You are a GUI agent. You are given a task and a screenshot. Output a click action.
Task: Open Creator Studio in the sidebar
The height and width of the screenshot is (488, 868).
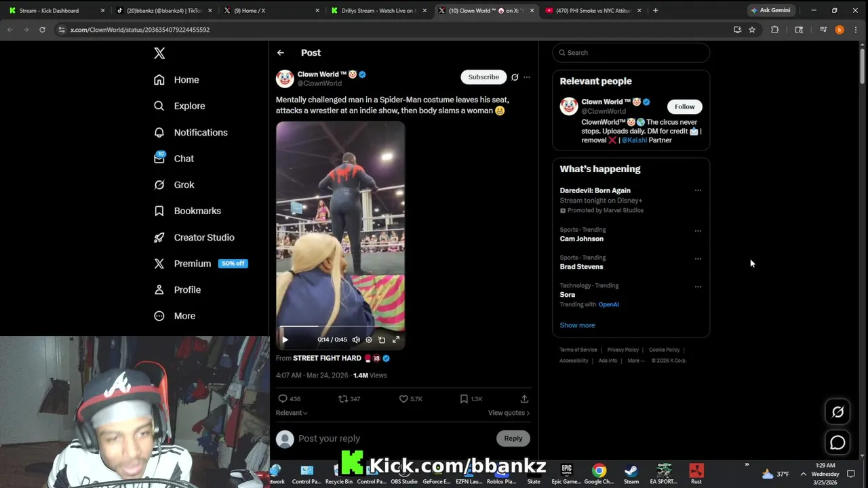[194, 237]
